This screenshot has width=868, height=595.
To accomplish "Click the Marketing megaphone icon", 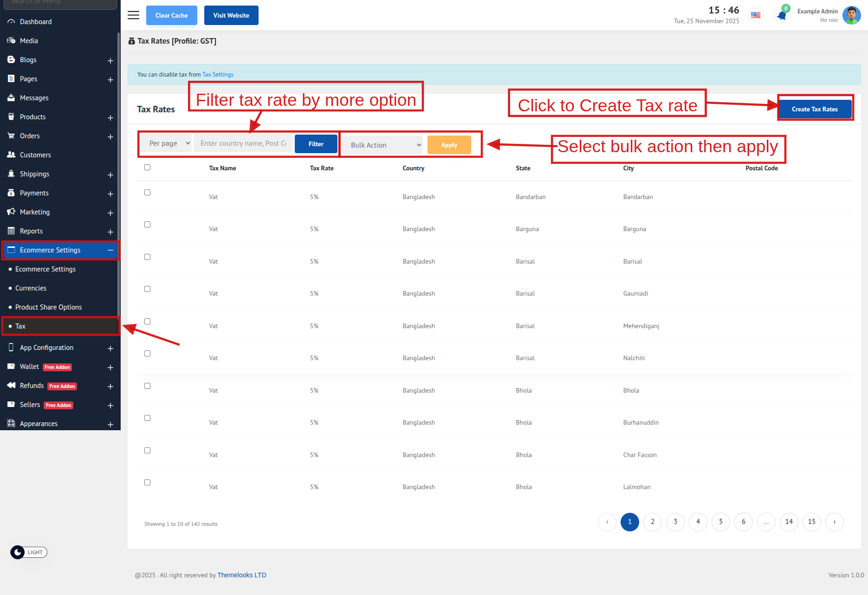I will coord(11,212).
